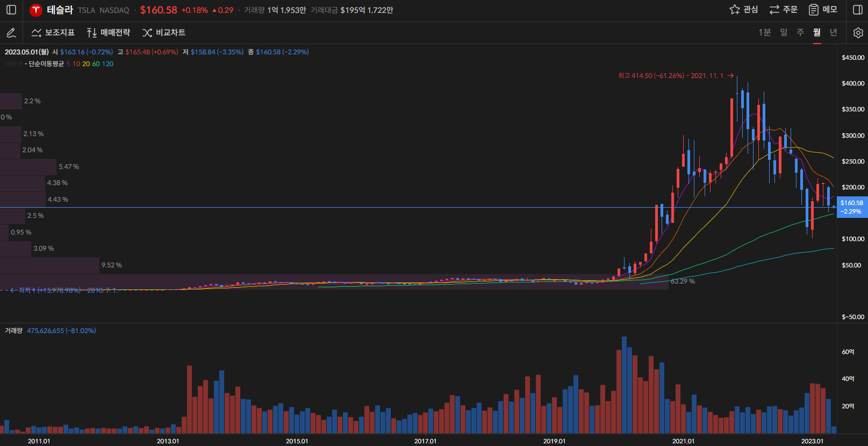
Task: Open the 주문 order button
Action: (784, 10)
